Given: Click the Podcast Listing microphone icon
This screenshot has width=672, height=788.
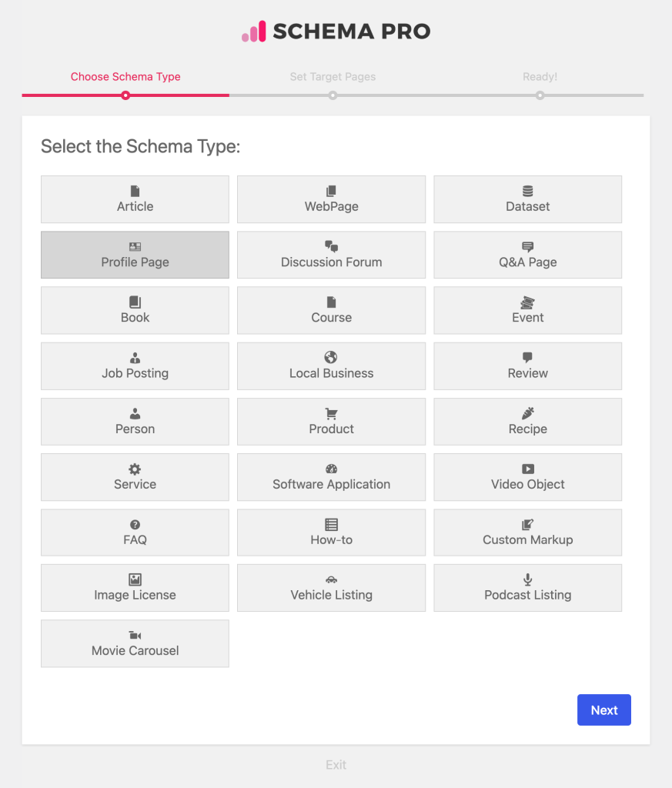Looking at the screenshot, I should 527,579.
